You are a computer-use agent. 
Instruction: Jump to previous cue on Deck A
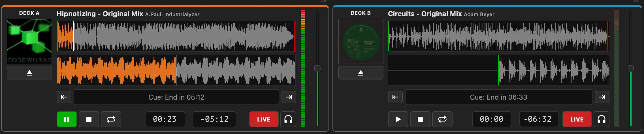pos(64,97)
